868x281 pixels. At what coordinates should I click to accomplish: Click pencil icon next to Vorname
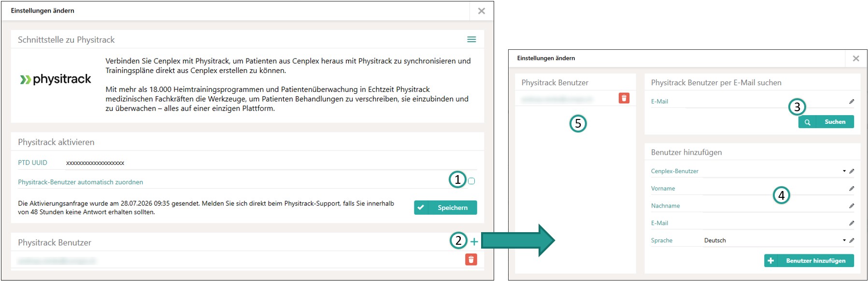pyautogui.click(x=852, y=189)
